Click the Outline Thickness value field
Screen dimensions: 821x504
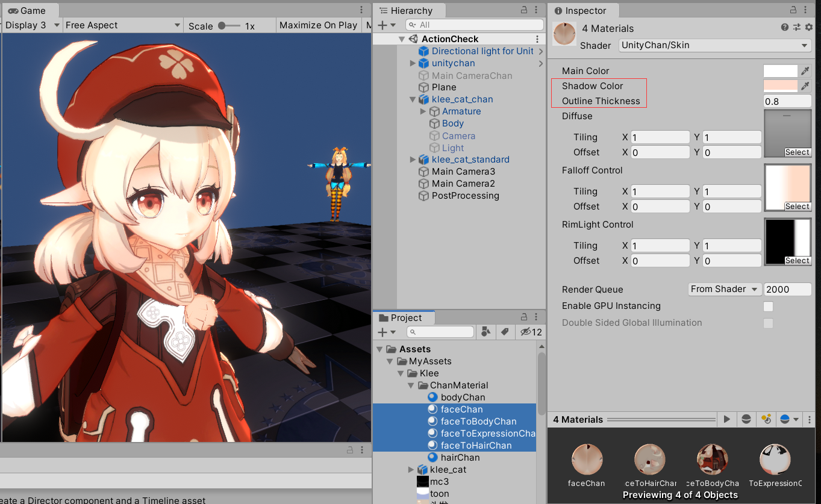pyautogui.click(x=787, y=101)
